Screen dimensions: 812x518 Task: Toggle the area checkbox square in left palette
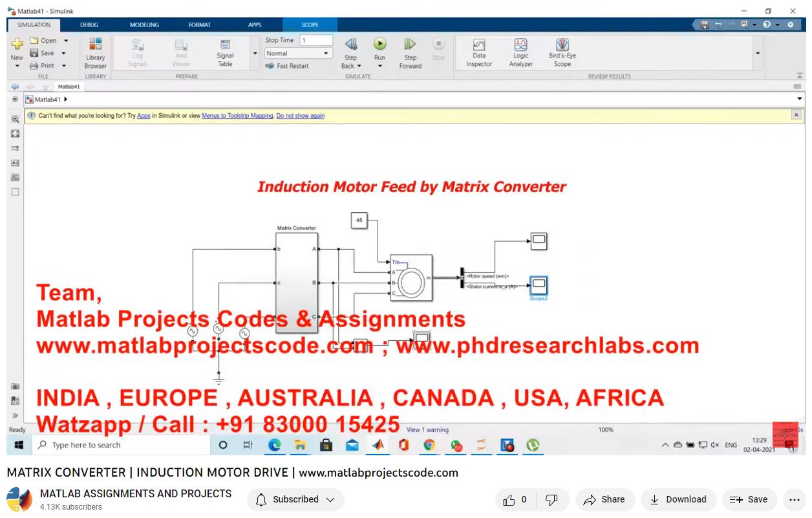coord(16,192)
